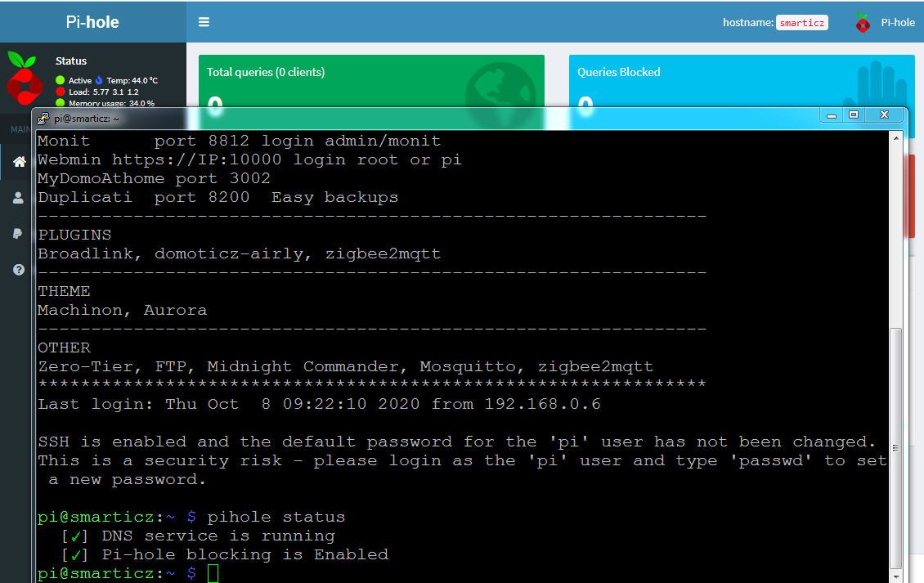924x583 pixels.
Task: Click the 'hostname:' label in top bar
Action: point(748,22)
